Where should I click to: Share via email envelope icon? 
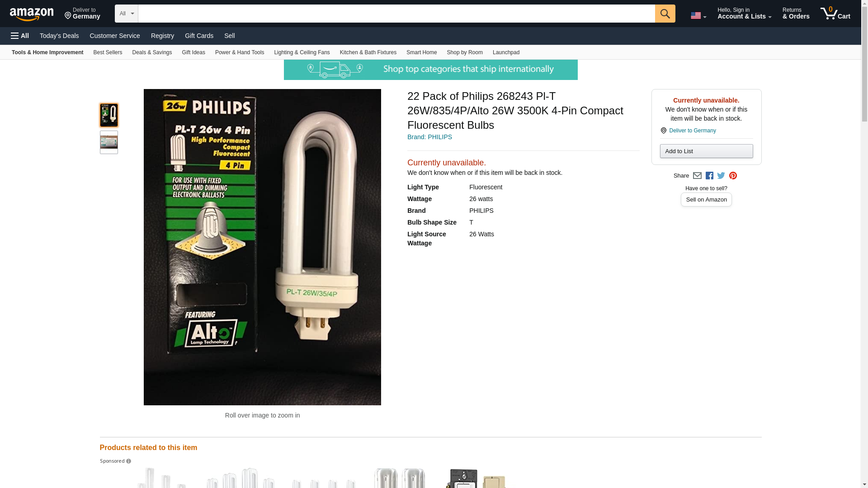(x=697, y=176)
